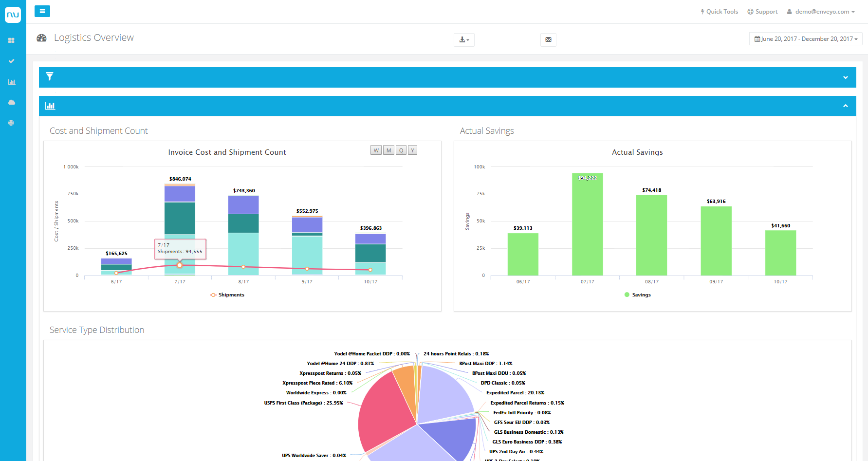Switch chart to monthly using M button
Image resolution: width=868 pixels, height=461 pixels.
coord(388,150)
